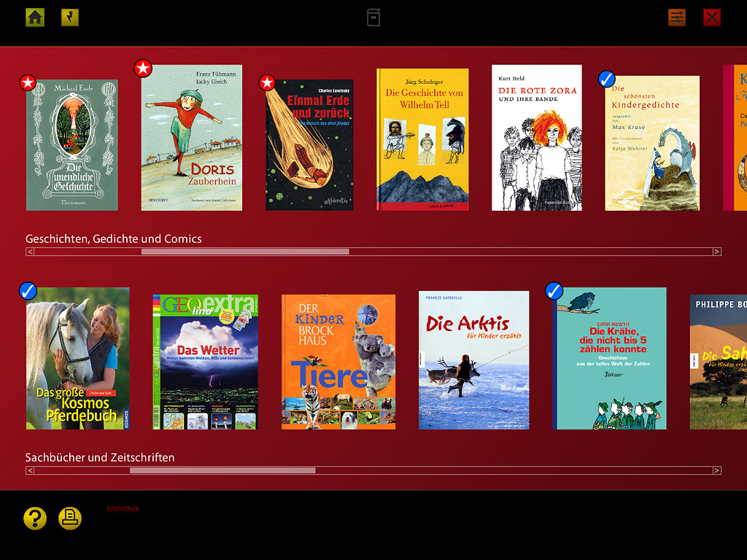Toggle blue checkmark on Die Krähe book
Viewport: 747px width, 560px height.
click(x=554, y=291)
